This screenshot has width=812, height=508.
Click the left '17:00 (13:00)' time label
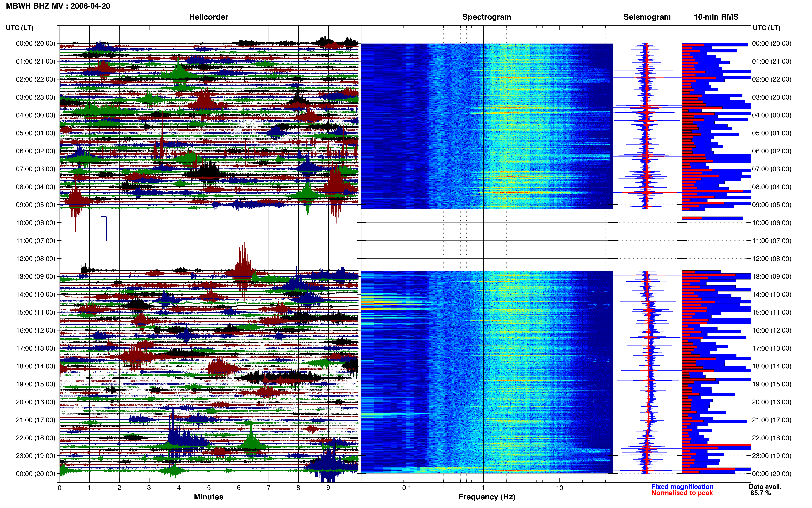[36, 348]
